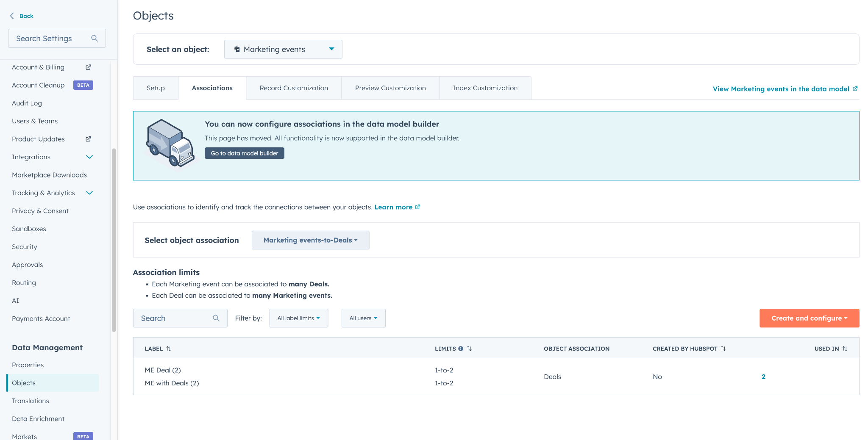Viewport: 868px width, 440px height.
Task: Sort by the USED IN column arrows
Action: pos(845,349)
